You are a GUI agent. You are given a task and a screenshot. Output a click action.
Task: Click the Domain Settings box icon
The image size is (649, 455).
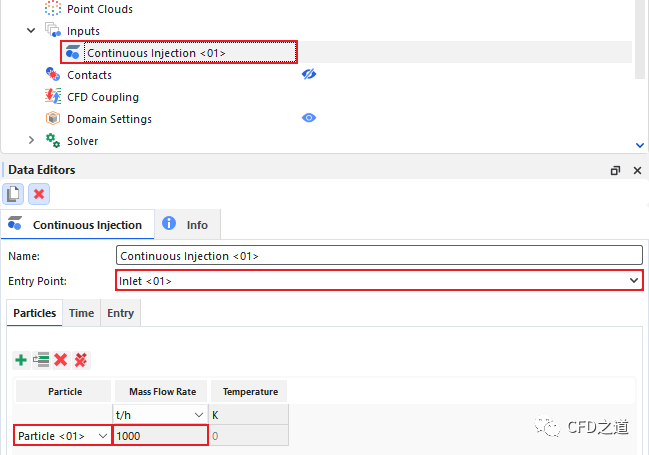click(x=53, y=119)
